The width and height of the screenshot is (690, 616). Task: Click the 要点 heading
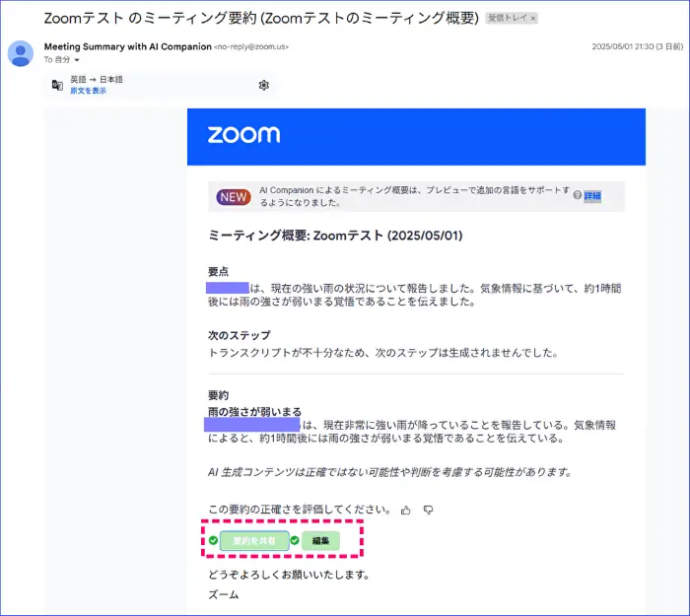click(x=218, y=271)
